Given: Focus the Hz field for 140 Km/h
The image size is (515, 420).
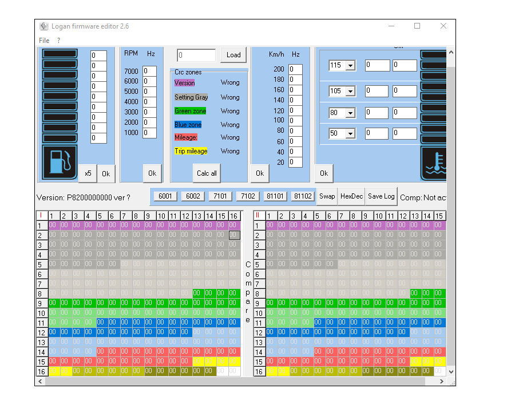Looking at the screenshot, I should (295, 100).
